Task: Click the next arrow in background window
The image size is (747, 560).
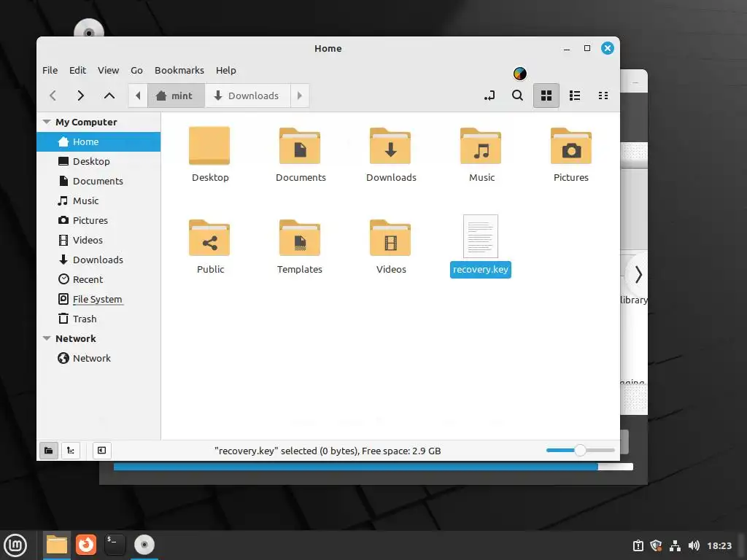Action: coord(638,275)
